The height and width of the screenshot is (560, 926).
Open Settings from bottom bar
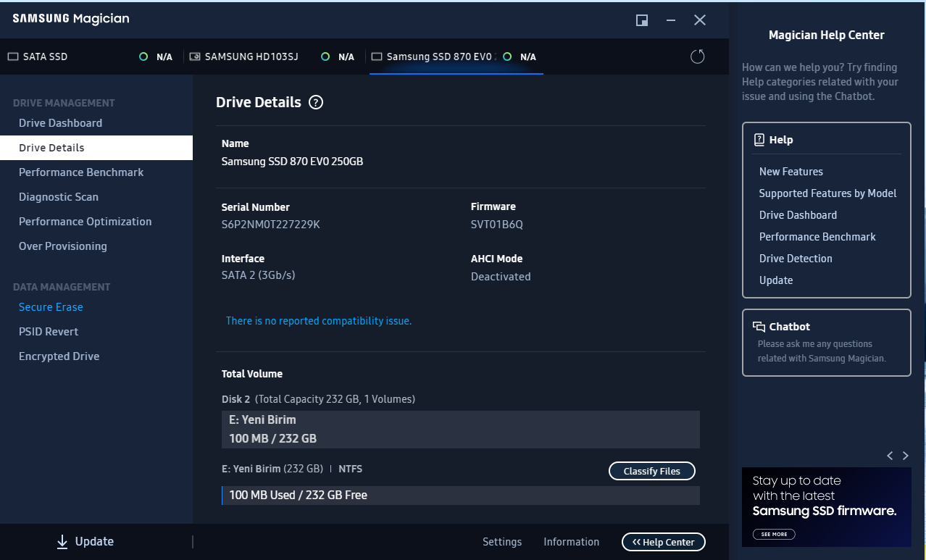(502, 542)
